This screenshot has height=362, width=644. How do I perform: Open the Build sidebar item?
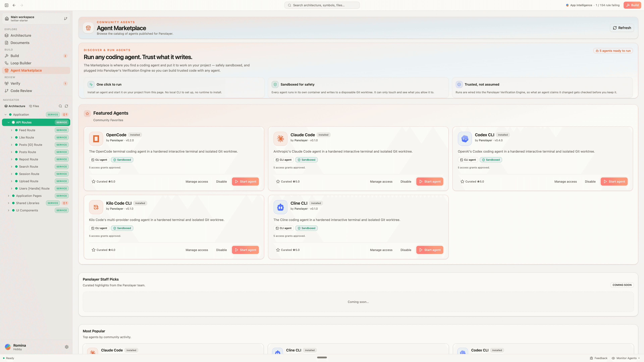click(x=36, y=56)
